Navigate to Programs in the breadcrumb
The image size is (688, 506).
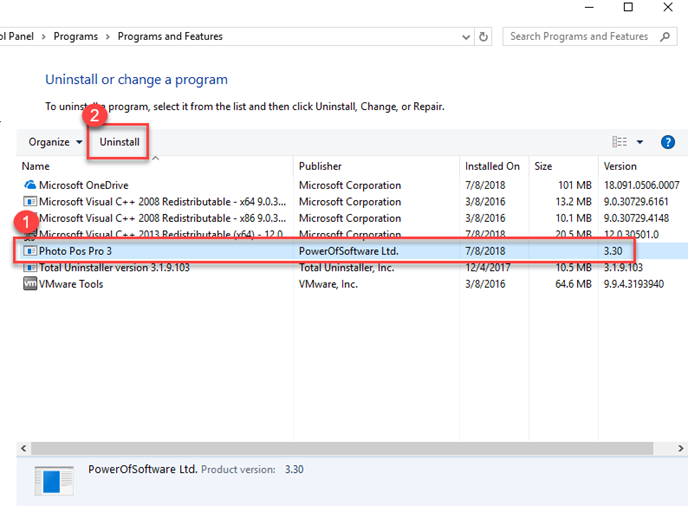(x=76, y=37)
